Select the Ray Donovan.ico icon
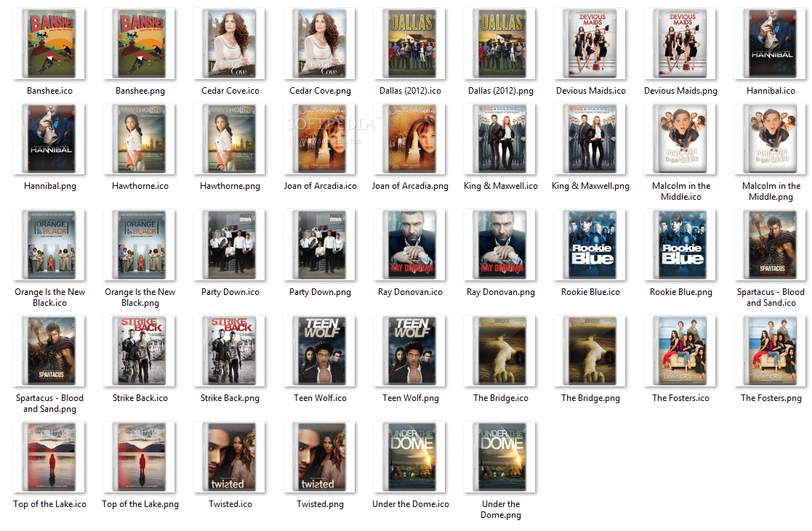Image resolution: width=812 pixels, height=531 pixels. coord(409,245)
